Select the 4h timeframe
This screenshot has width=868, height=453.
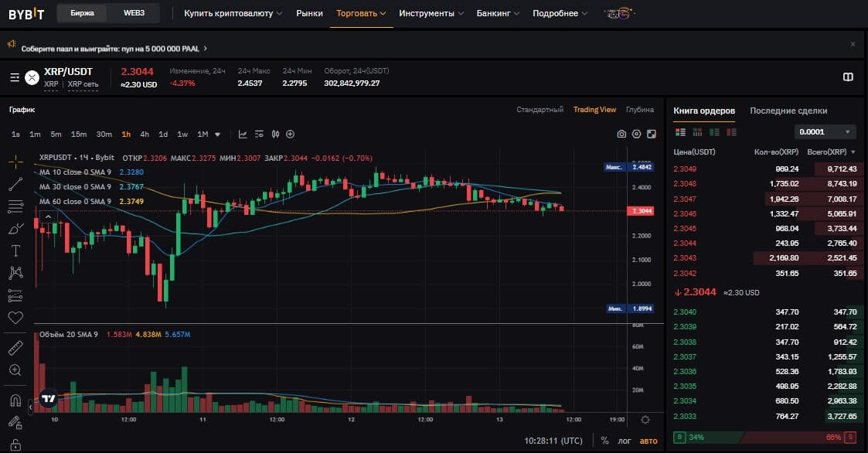[145, 134]
